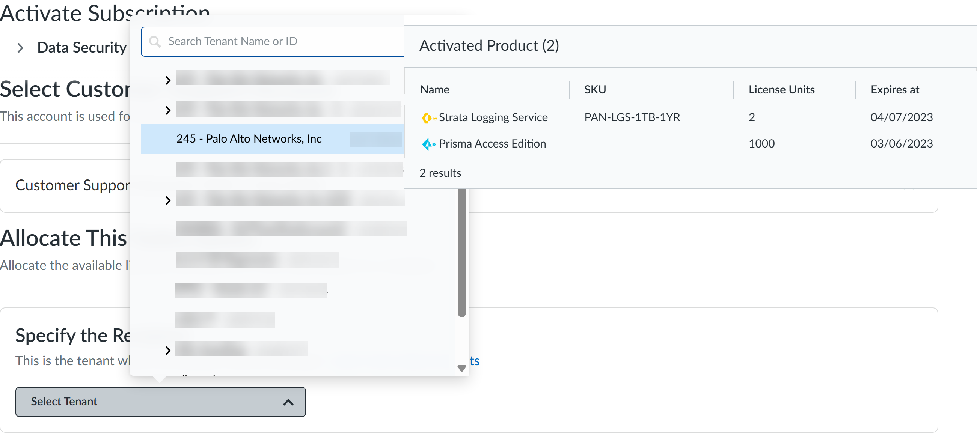Sort by the SKU column header
The image size is (980, 438).
pyautogui.click(x=595, y=90)
